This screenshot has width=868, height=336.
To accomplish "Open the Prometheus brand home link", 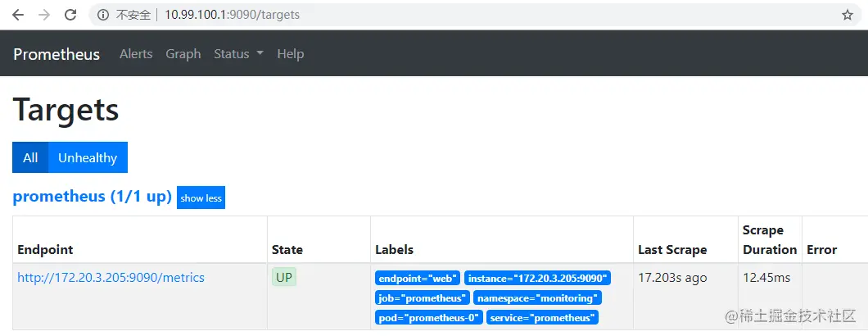I will coord(57,54).
